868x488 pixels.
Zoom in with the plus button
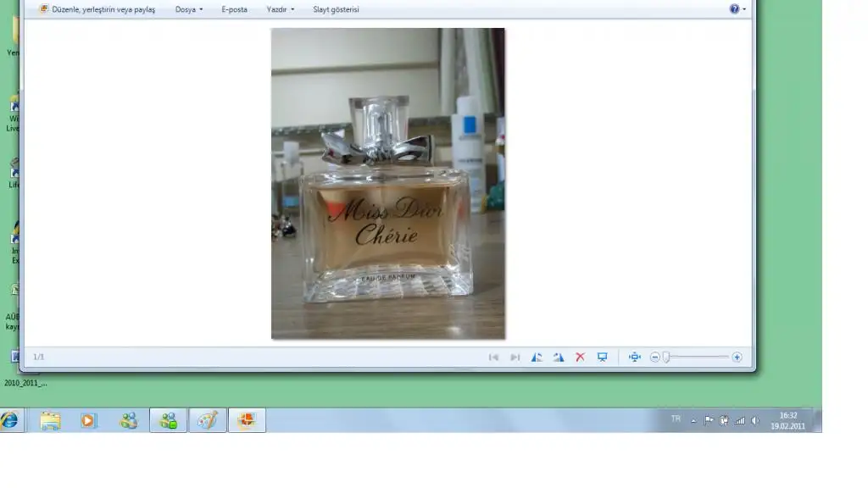point(737,358)
